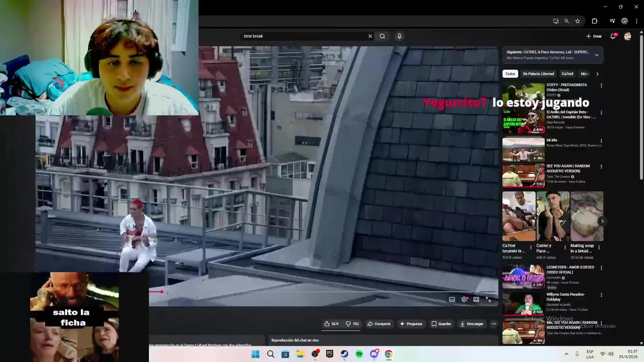Open the 'Catriel y Paco' short thumbnail

click(553, 216)
